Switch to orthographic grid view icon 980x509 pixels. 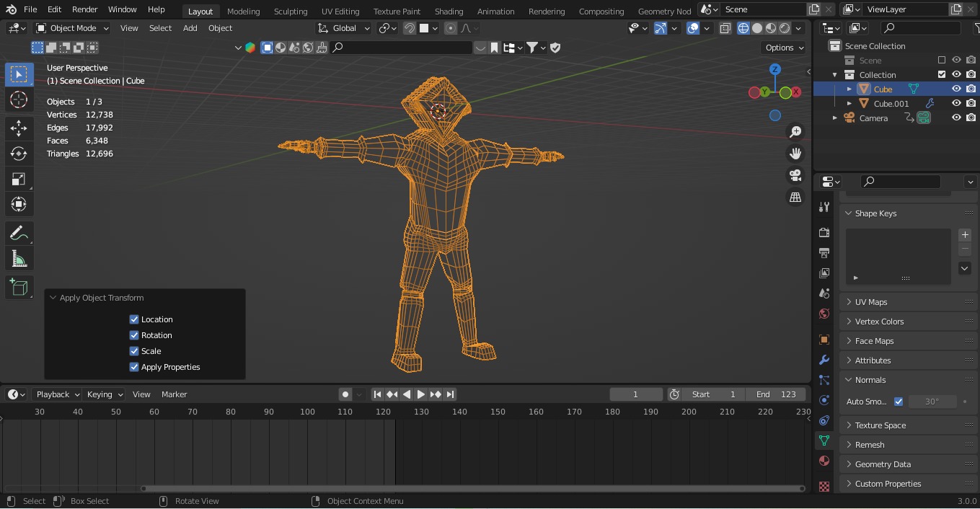pyautogui.click(x=795, y=197)
